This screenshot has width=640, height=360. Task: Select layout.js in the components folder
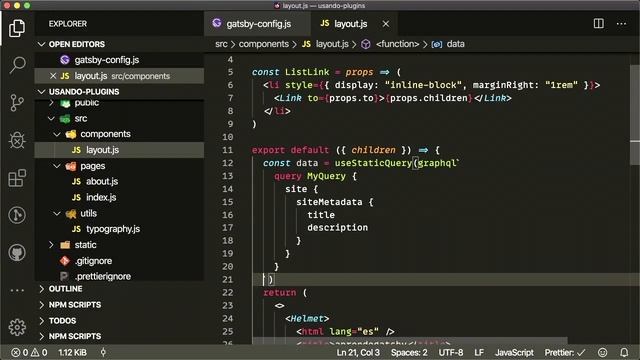click(x=102, y=150)
